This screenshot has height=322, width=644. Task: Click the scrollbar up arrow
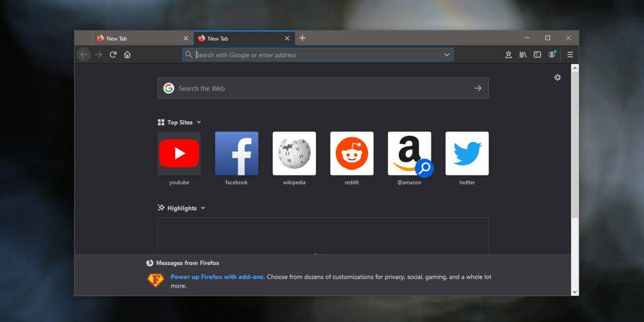click(575, 68)
